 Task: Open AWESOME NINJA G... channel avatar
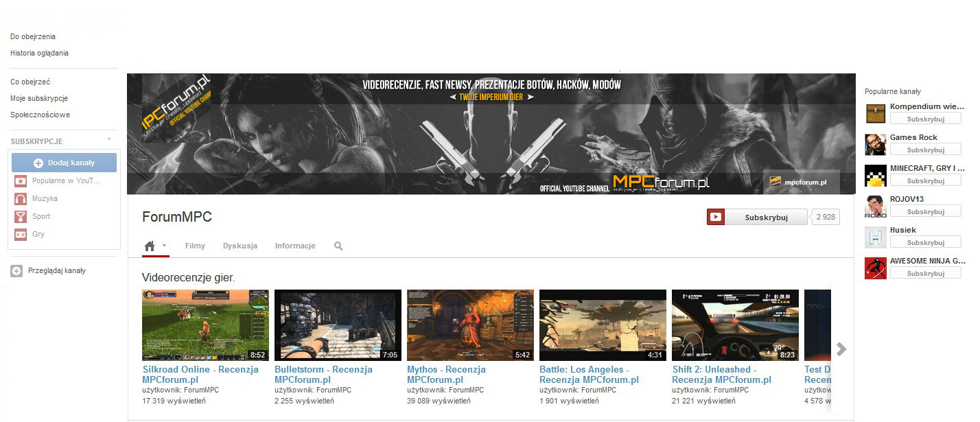(x=876, y=268)
